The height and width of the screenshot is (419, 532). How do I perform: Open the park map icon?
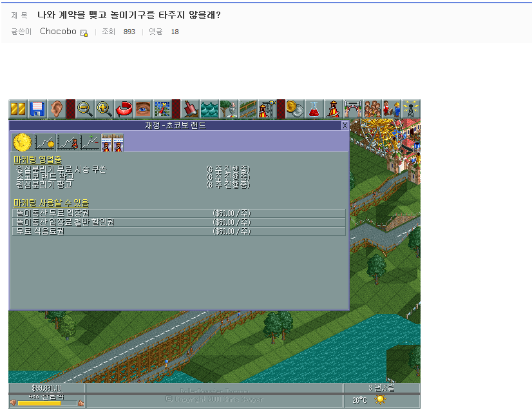pos(162,109)
